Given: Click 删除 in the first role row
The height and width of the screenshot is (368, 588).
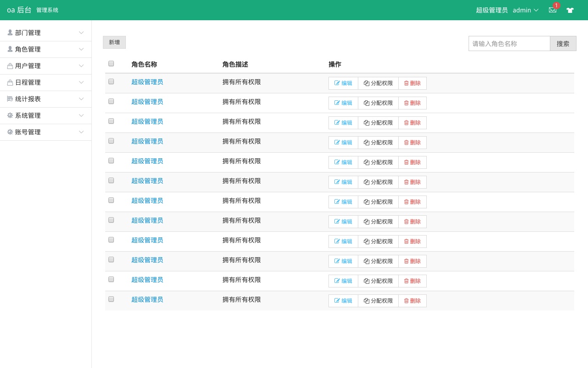Looking at the screenshot, I should pyautogui.click(x=412, y=83).
